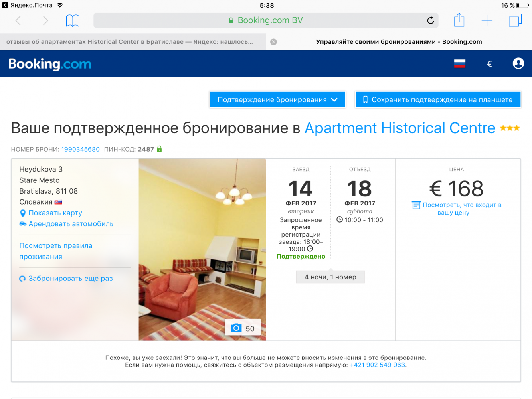This screenshot has width=532, height=399.
Task: Click Арендовать автомобиль link
Action: (71, 224)
